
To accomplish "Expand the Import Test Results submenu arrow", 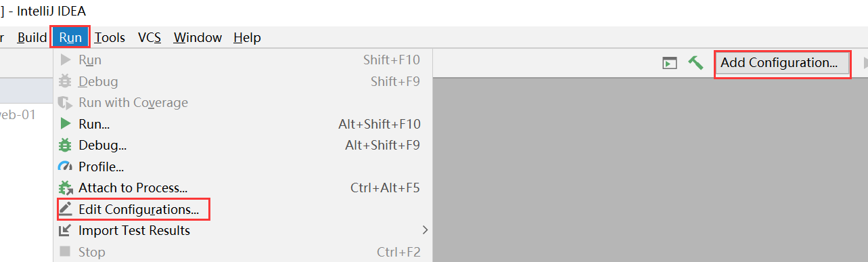I will point(425,230).
